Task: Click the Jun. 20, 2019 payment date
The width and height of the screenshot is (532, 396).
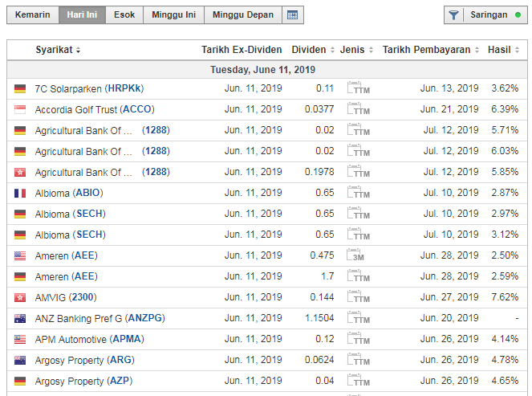Action: coord(449,318)
